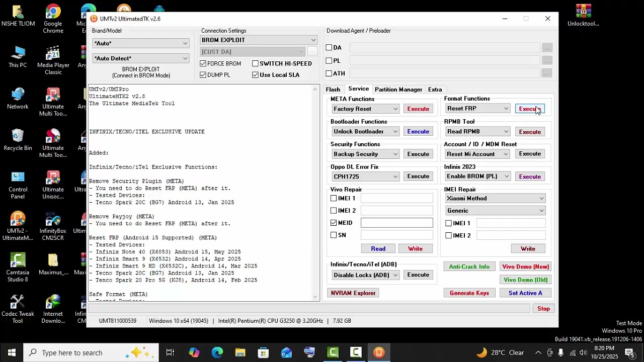This screenshot has height=362, width=644.
Task: Click NVRAM Explorer button
Action: 353,293
